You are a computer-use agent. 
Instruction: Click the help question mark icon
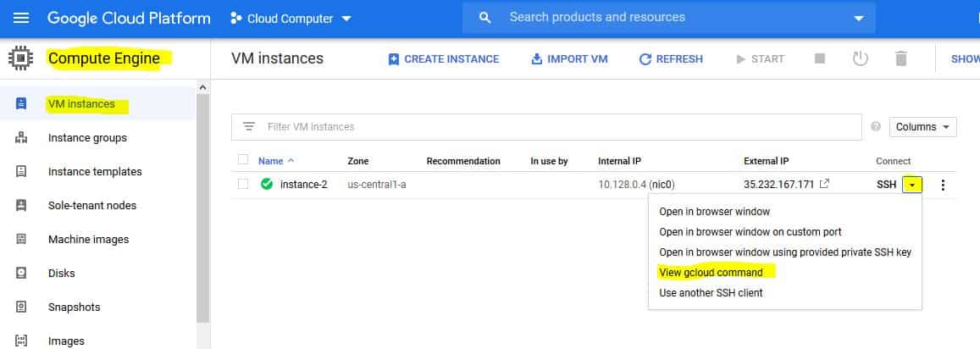tap(876, 127)
